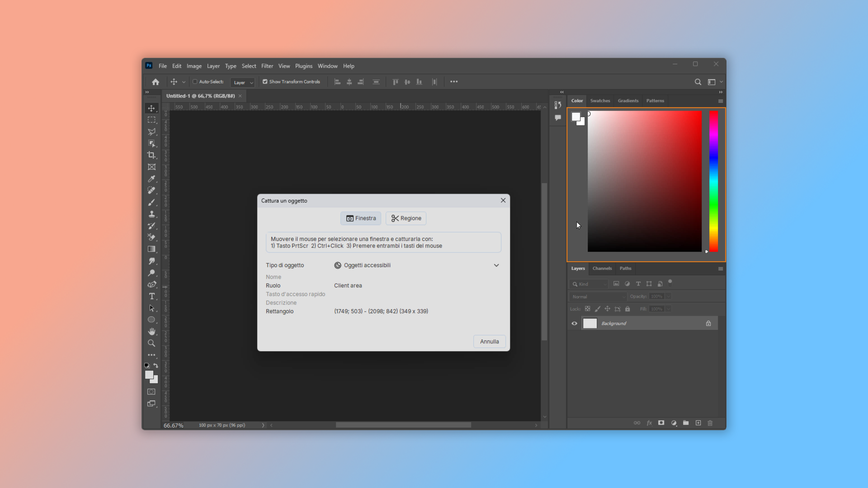
Task: Choose the Regione capture button
Action: click(x=406, y=218)
